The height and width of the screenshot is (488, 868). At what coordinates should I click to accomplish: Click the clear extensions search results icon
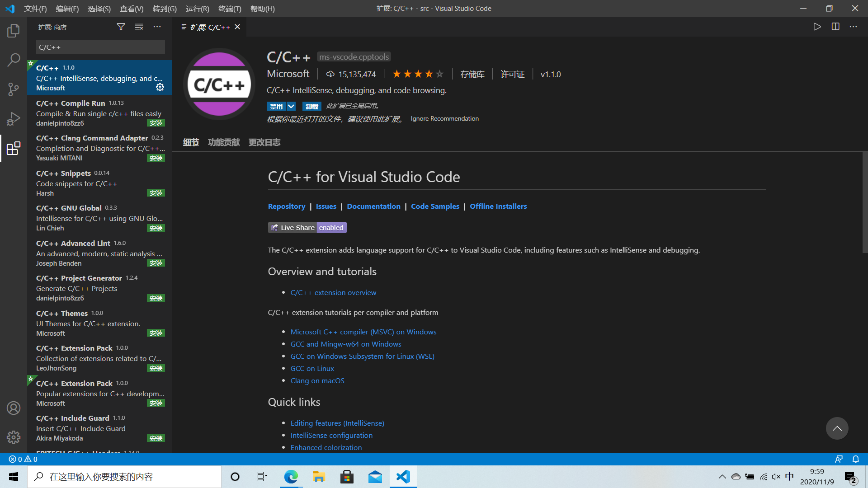(139, 27)
